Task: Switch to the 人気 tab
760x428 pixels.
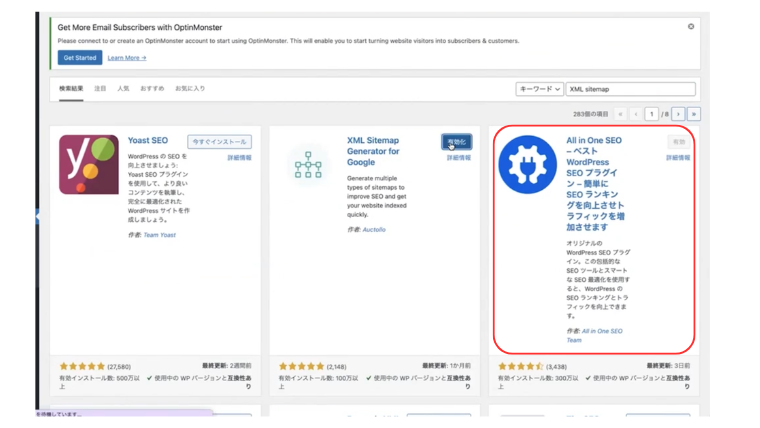Action: click(x=124, y=89)
